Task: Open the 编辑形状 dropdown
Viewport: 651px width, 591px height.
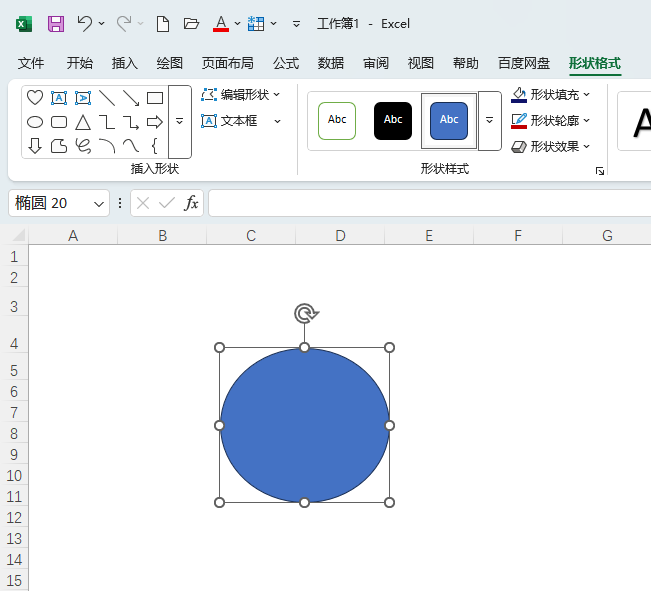Action: tap(277, 95)
